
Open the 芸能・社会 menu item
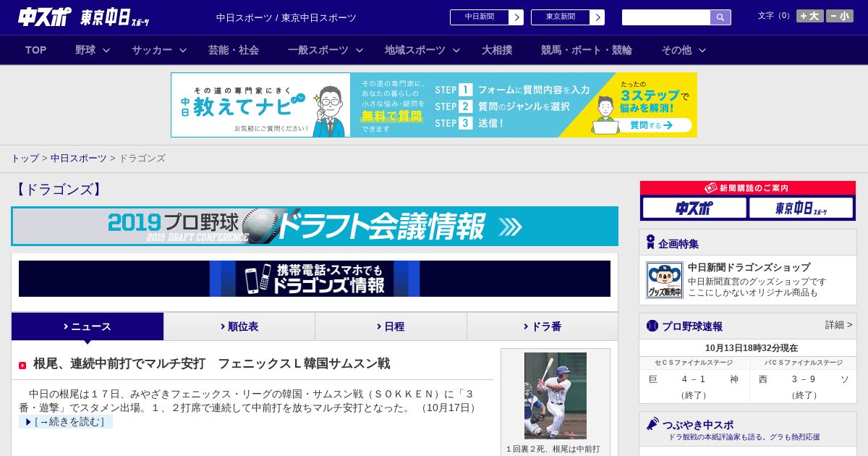234,50
